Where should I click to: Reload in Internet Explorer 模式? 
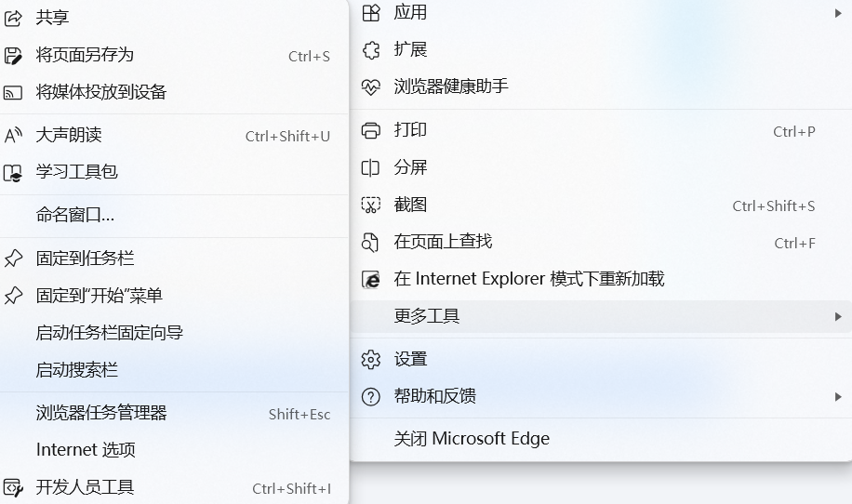[x=601, y=279]
